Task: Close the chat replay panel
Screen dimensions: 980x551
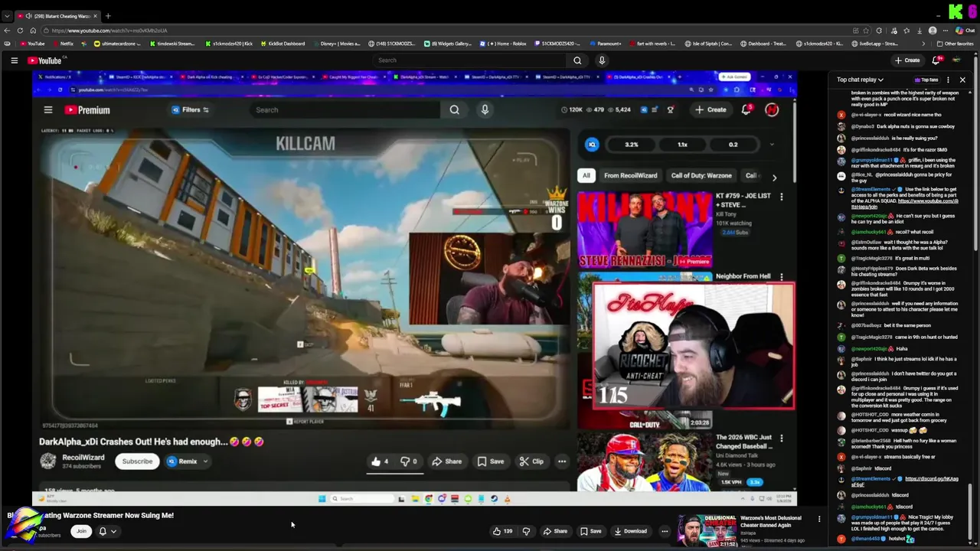Action: pos(962,80)
